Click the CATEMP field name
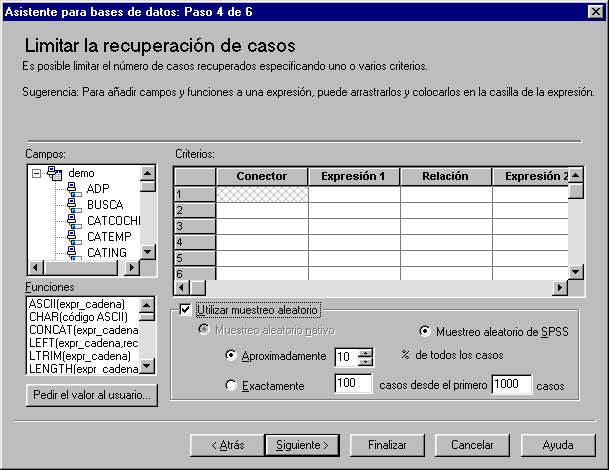The height and width of the screenshot is (470, 609). tap(109, 237)
